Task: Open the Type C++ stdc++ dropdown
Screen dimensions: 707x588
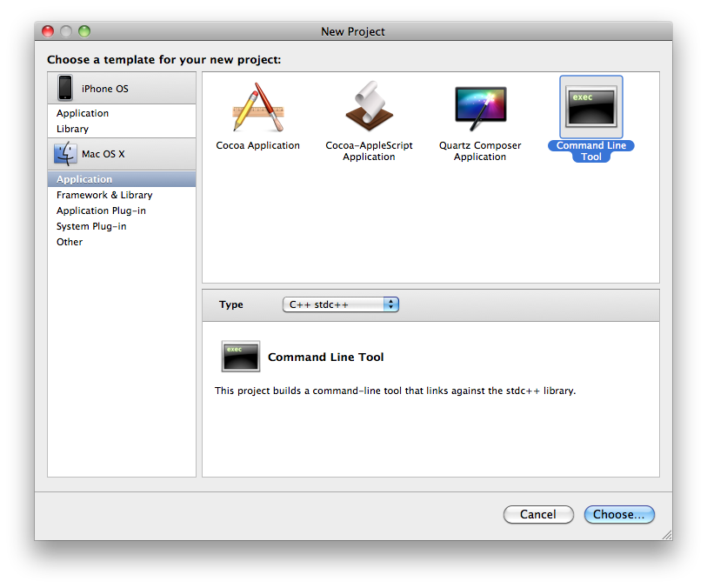Action: (x=340, y=304)
